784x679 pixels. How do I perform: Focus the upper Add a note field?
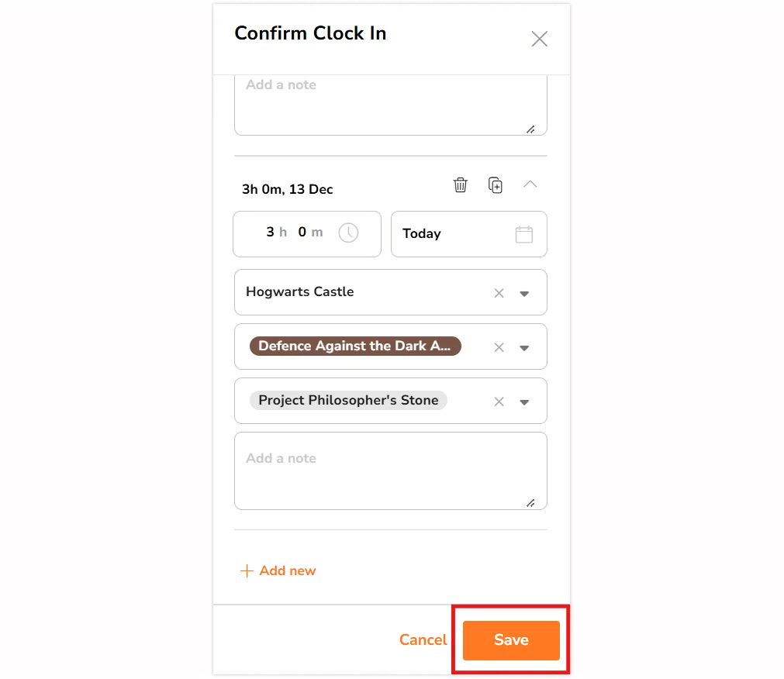pos(391,105)
